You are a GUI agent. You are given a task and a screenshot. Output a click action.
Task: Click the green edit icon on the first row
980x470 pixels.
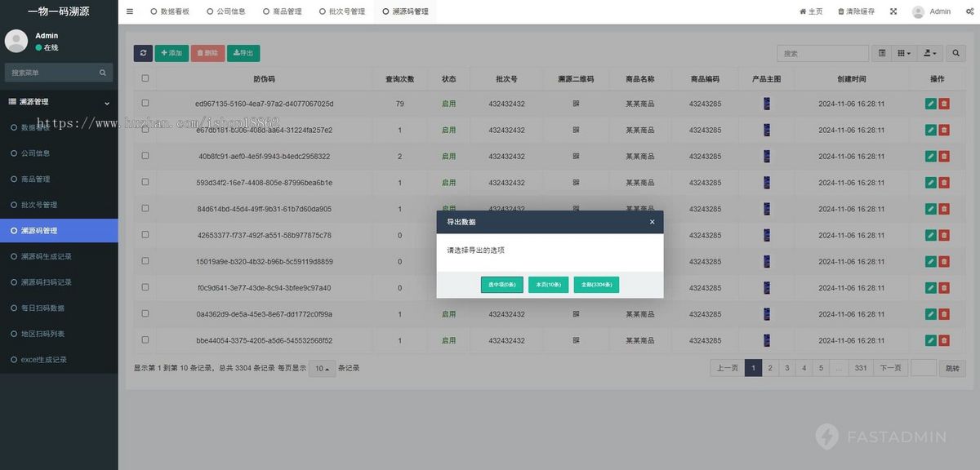pyautogui.click(x=929, y=103)
